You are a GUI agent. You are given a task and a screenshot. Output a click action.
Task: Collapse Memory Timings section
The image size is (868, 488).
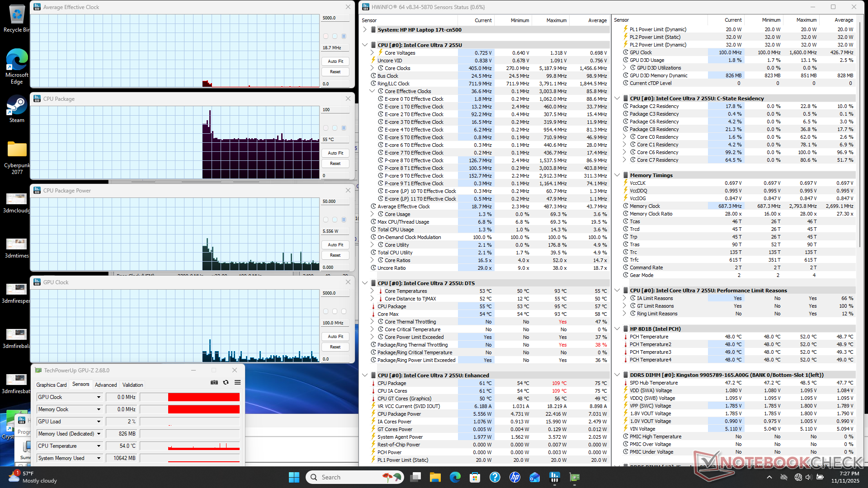click(617, 175)
